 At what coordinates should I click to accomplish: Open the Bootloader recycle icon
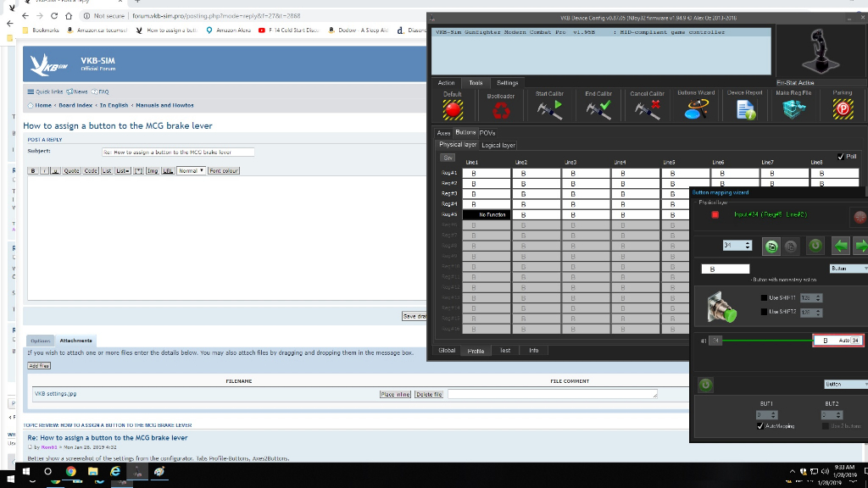tap(501, 111)
